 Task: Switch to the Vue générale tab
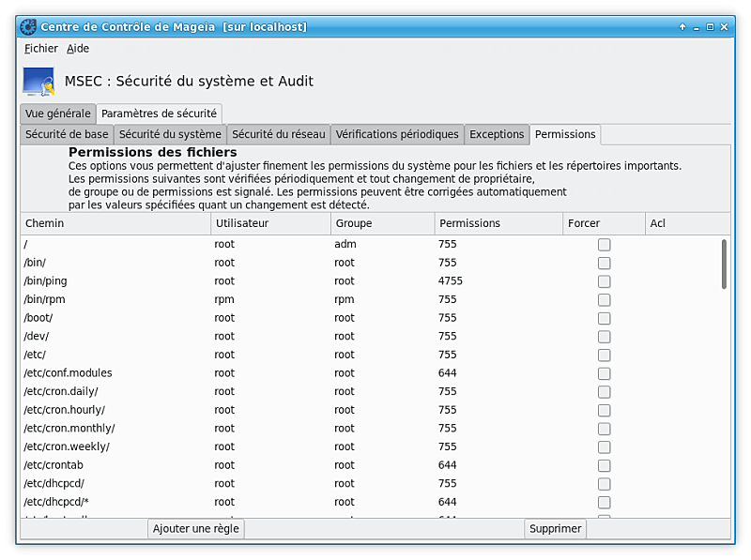pyautogui.click(x=58, y=114)
